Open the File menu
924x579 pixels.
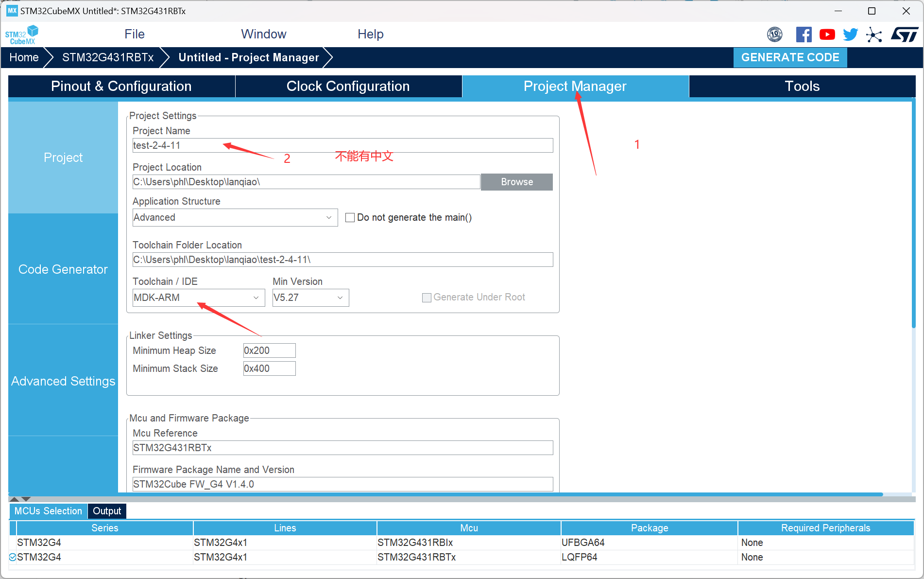pos(135,34)
